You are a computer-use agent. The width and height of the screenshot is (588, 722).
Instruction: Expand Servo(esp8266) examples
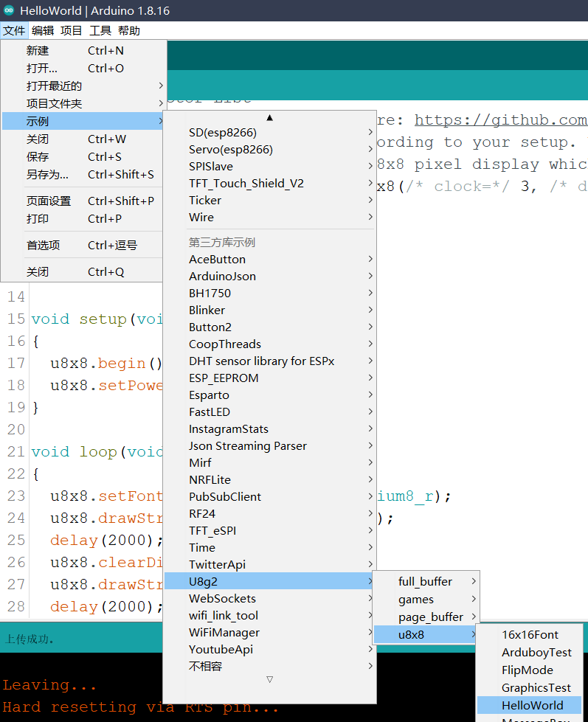coord(270,150)
